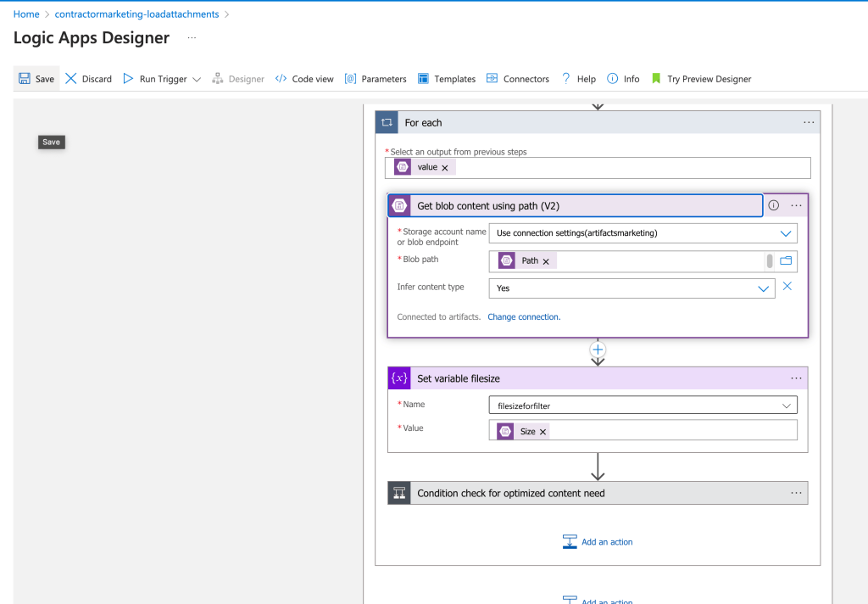Discard changes using the X icon
The image size is (868, 604).
pos(71,79)
